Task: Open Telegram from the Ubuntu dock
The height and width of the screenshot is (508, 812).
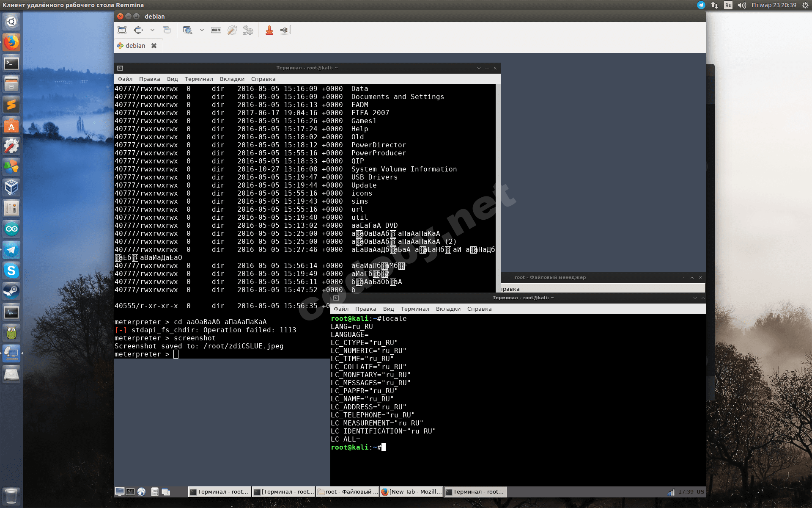Action: [x=11, y=250]
